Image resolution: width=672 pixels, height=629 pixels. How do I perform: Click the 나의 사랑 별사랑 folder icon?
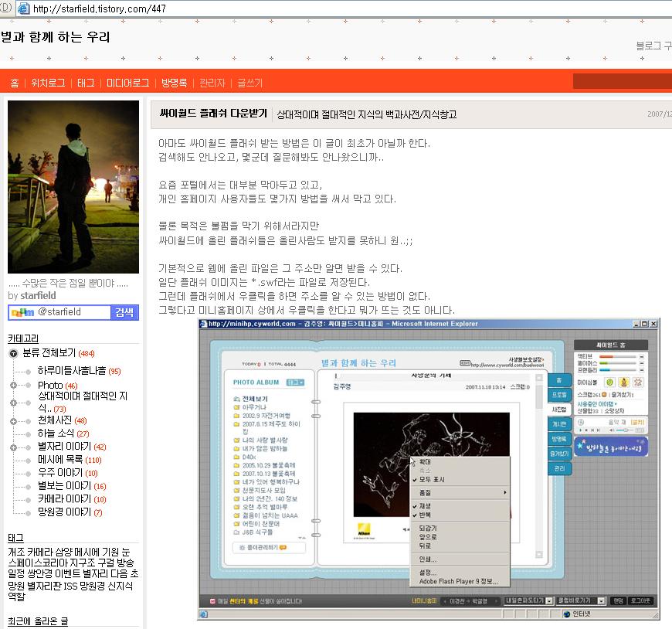tap(236, 440)
